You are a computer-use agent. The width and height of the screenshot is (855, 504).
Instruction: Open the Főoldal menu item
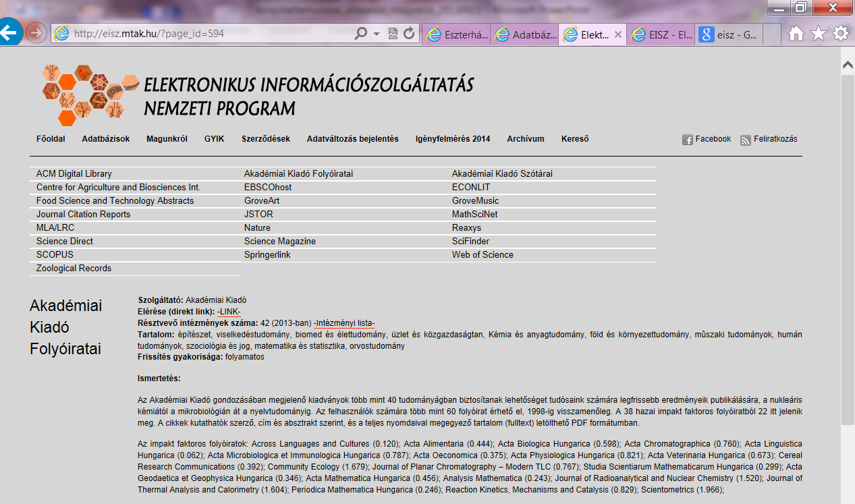tap(51, 139)
